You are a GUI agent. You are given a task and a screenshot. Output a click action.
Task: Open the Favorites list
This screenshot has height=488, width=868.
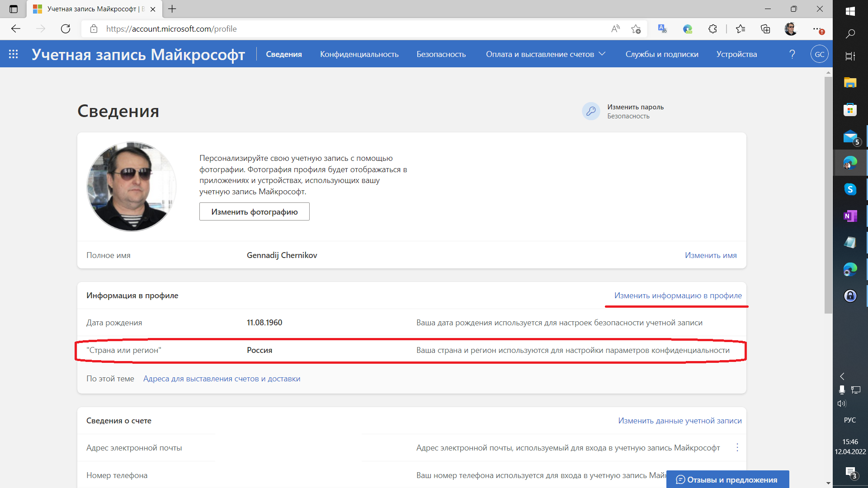coord(740,29)
